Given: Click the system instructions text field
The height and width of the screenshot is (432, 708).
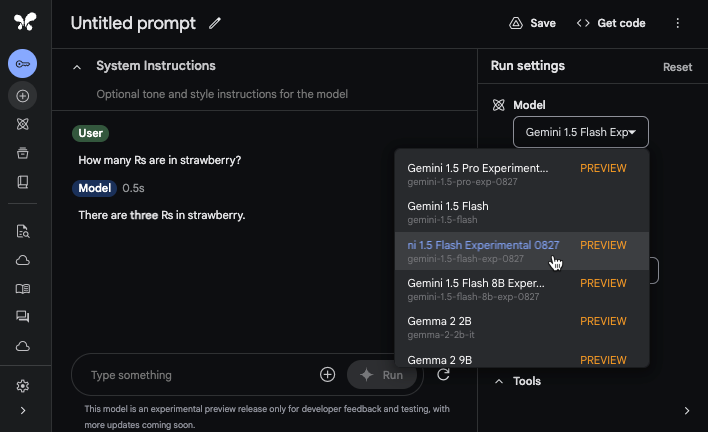Looking at the screenshot, I should tap(222, 94).
